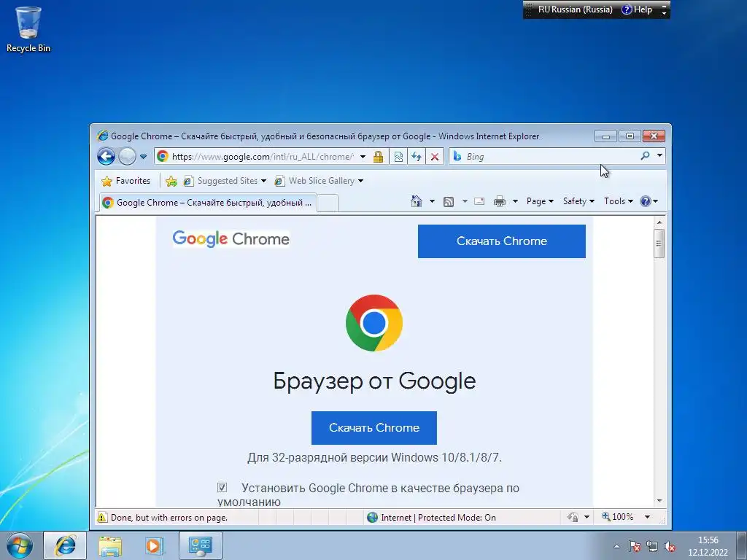Go back with the IE Back arrow
The height and width of the screenshot is (560, 747).
click(107, 156)
